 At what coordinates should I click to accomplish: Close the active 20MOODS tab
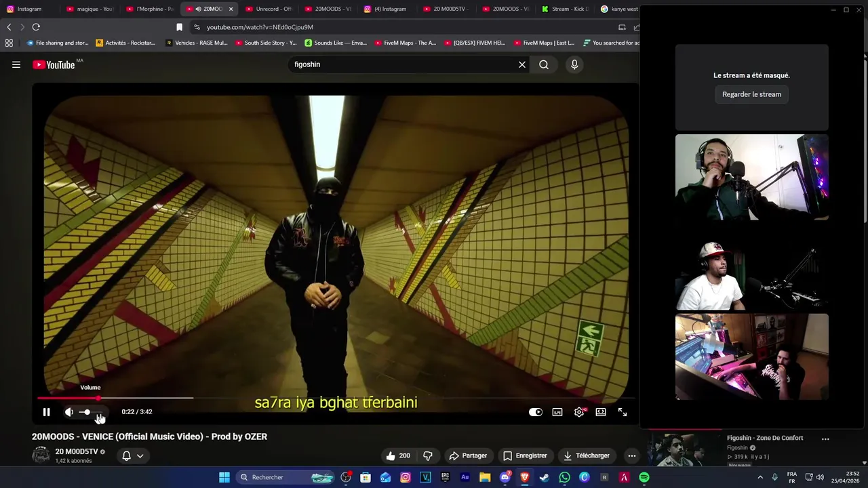click(231, 9)
